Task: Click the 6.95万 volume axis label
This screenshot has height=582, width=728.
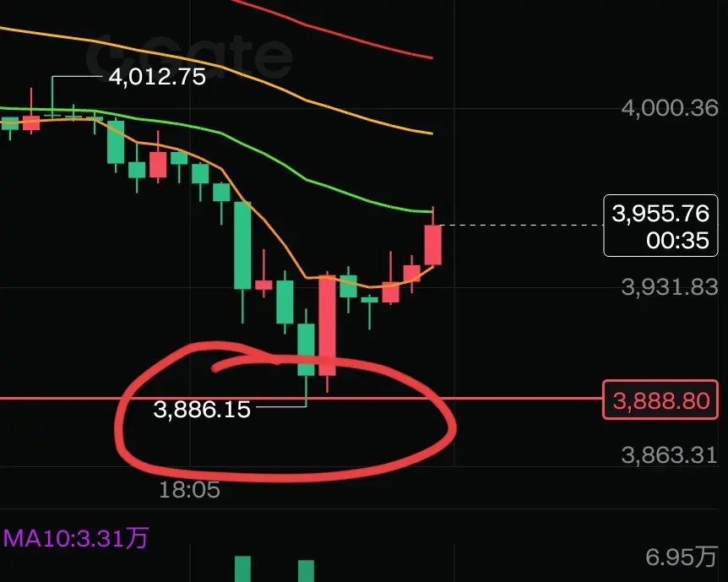Action: (x=681, y=558)
